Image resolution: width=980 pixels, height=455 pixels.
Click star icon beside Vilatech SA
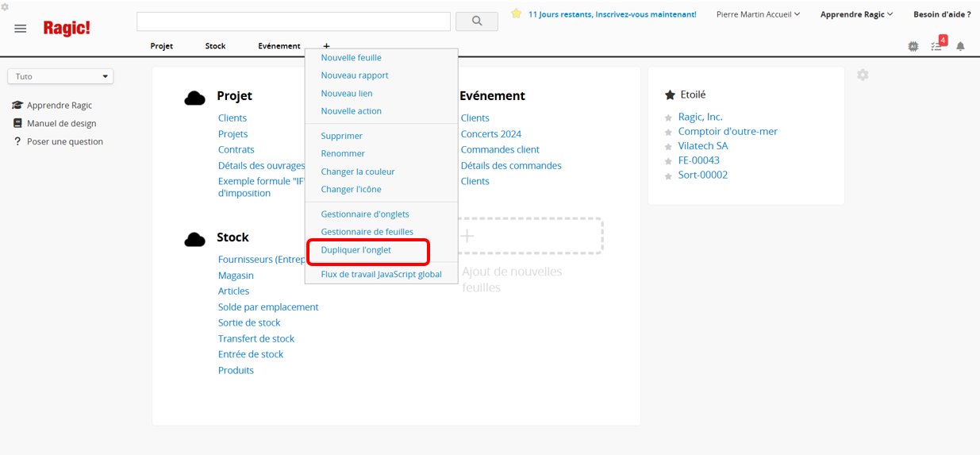coord(668,147)
